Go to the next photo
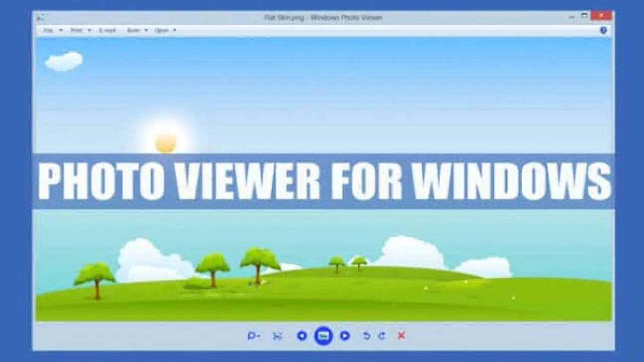The image size is (644, 362). pyautogui.click(x=345, y=335)
